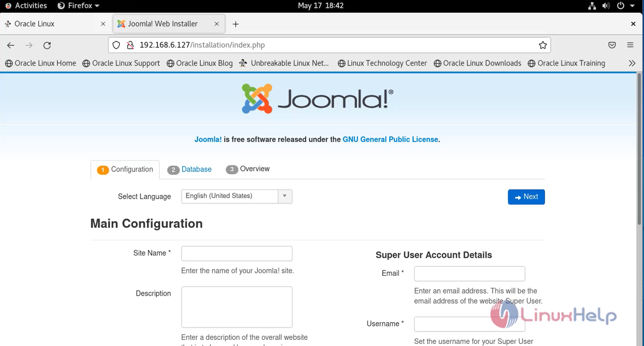
Task: Switch to the Overview step tab
Action: (x=248, y=169)
